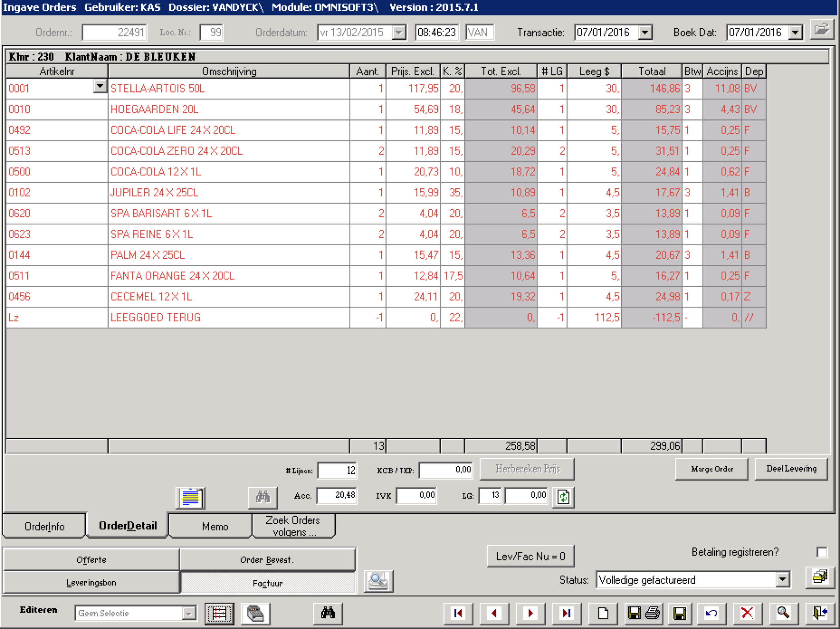Select the OrderDetail tab
The image size is (840, 629).
click(127, 525)
